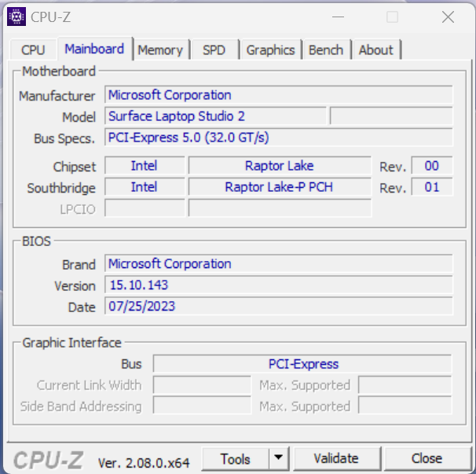Click the BIOS Date 07/25/2023 value
476x474 pixels.
click(x=278, y=307)
